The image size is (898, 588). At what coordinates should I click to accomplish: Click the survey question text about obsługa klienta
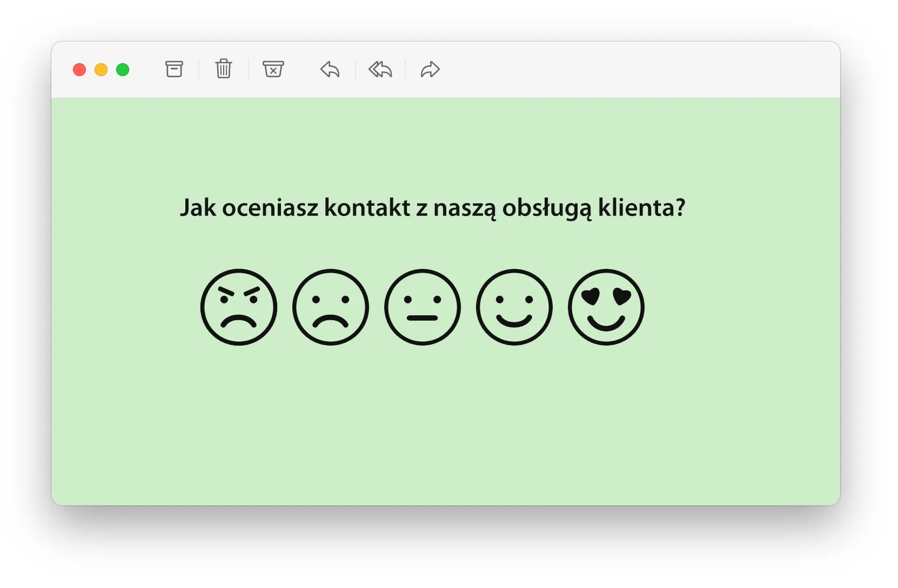click(432, 208)
